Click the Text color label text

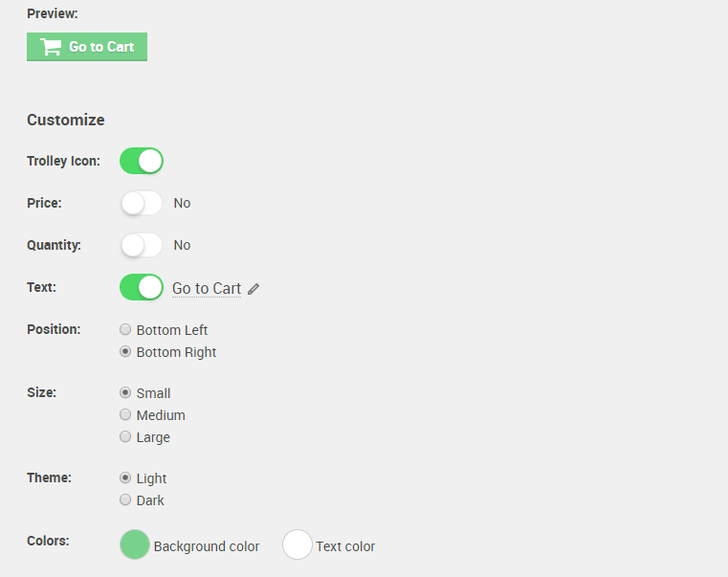[345, 546]
